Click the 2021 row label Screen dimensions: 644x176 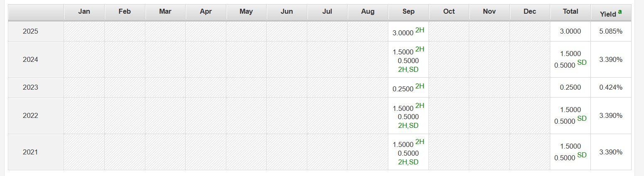pos(30,152)
